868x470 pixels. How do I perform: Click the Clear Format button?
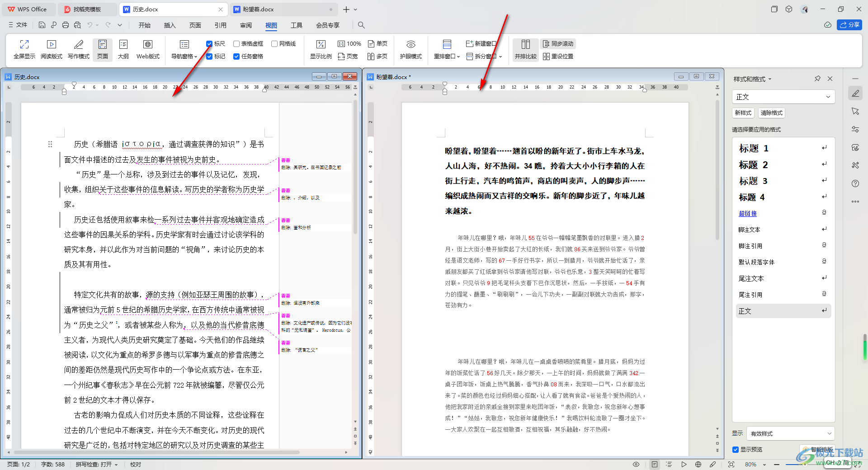[771, 113]
